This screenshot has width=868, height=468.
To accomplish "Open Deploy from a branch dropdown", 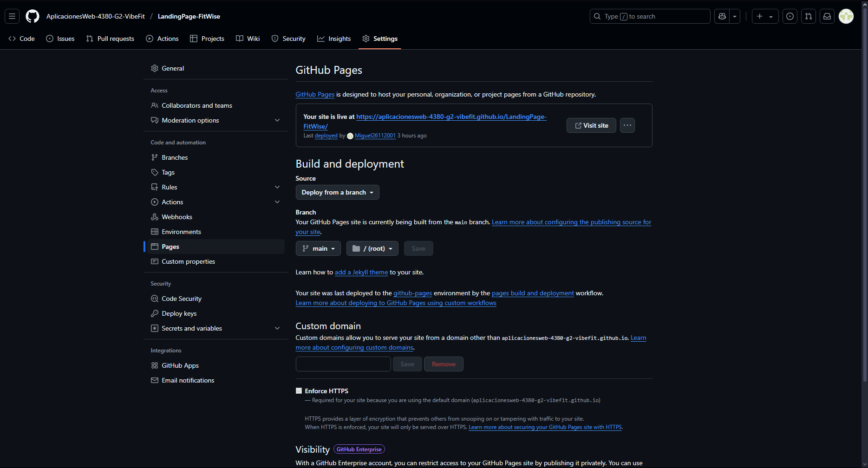I will pos(337,192).
